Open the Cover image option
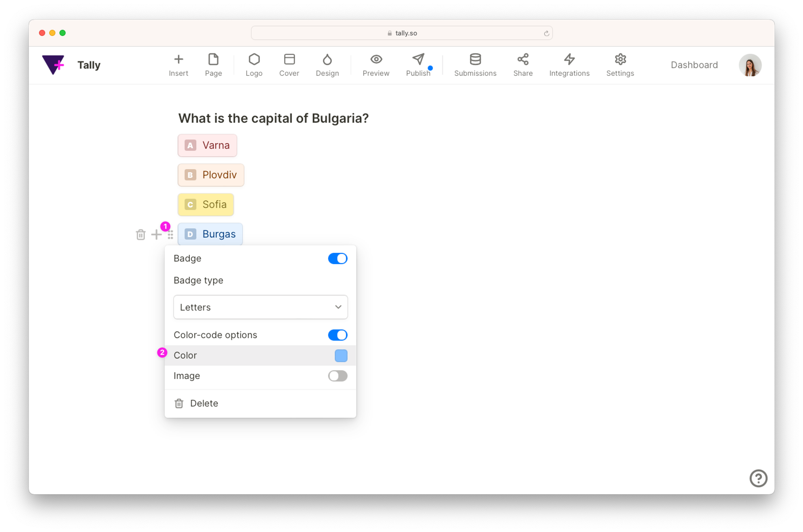 click(x=289, y=65)
